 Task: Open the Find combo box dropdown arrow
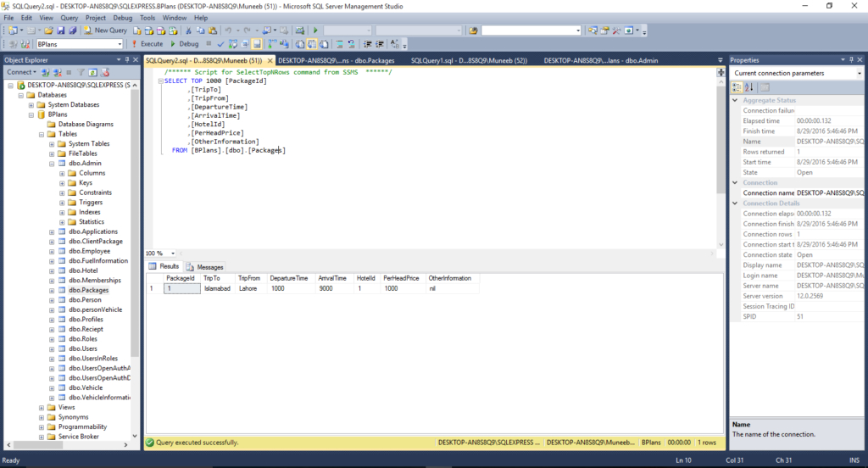(x=578, y=31)
